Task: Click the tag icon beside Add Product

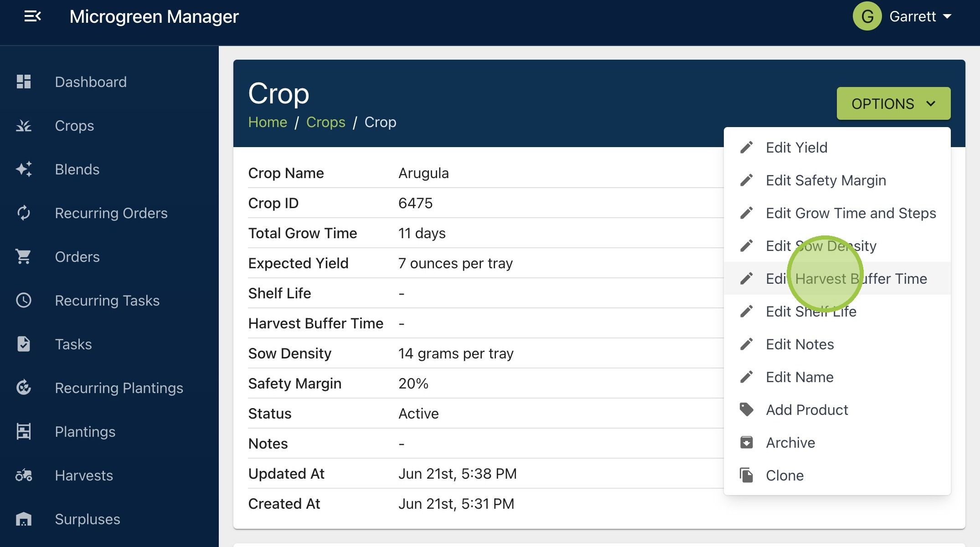Action: pyautogui.click(x=746, y=409)
